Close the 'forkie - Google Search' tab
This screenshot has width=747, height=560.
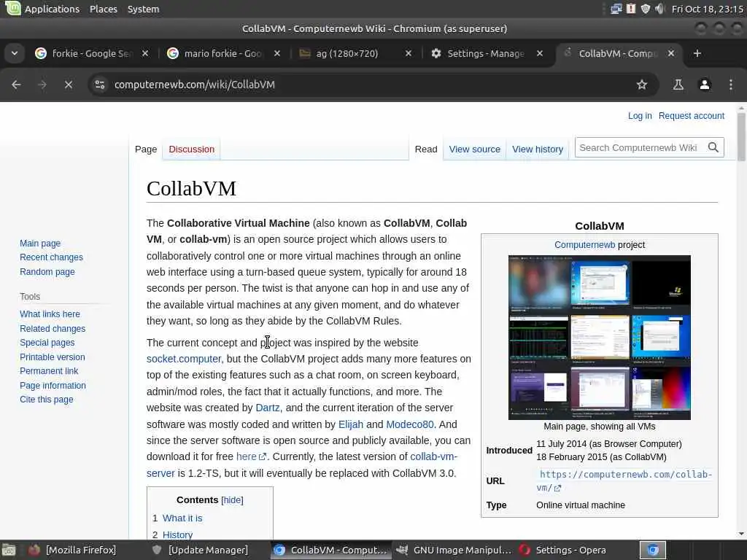[x=145, y=53]
